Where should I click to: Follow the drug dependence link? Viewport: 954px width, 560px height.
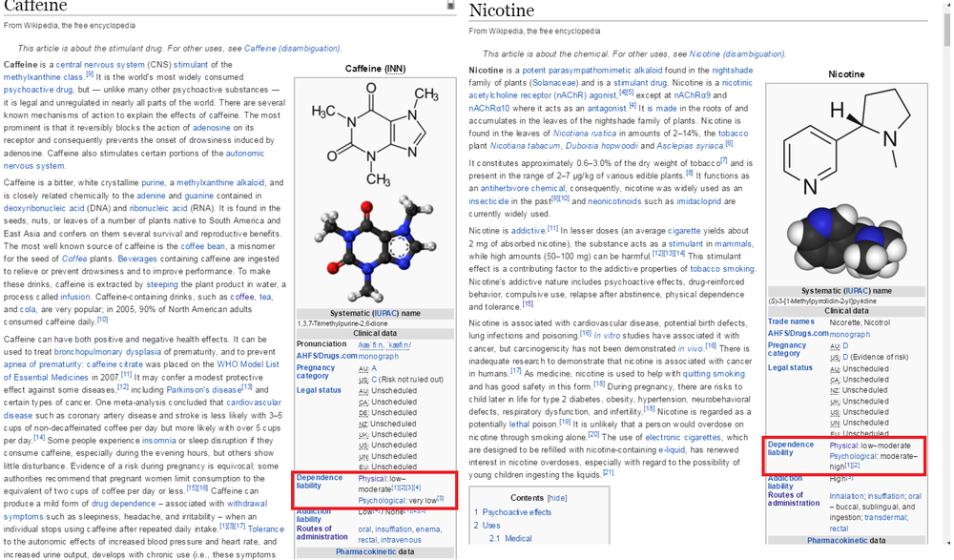(x=123, y=504)
